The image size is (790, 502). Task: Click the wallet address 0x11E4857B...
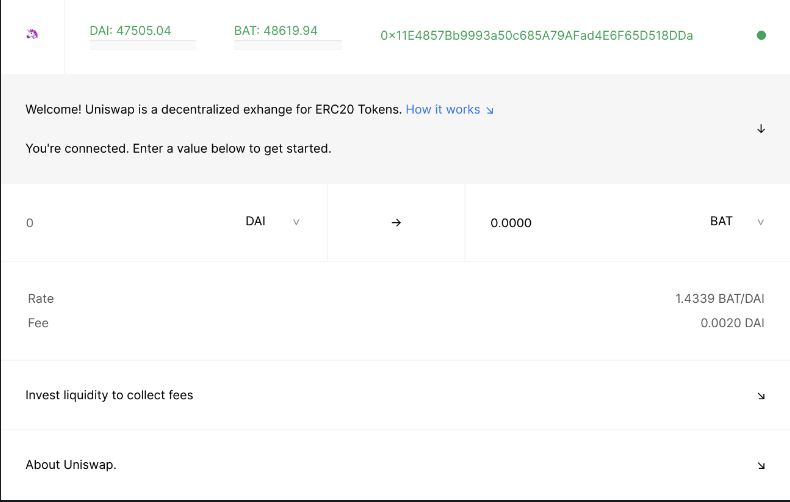click(x=537, y=36)
